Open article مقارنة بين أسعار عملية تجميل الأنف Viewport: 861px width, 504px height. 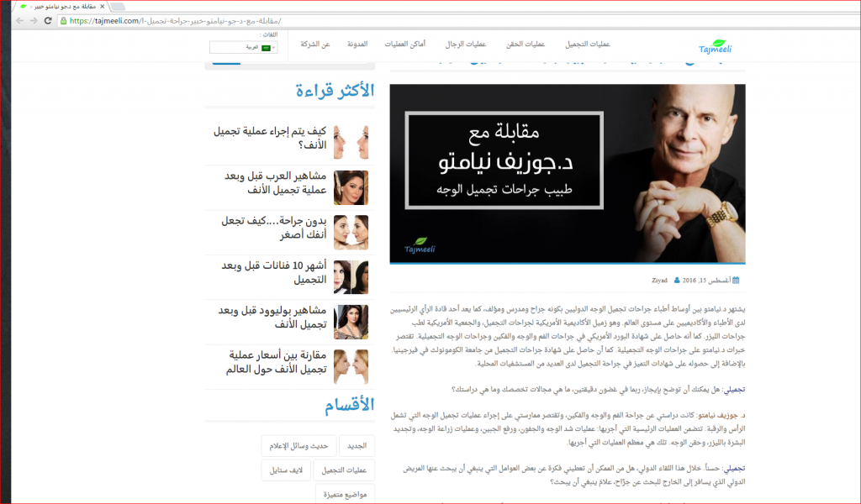(x=276, y=362)
